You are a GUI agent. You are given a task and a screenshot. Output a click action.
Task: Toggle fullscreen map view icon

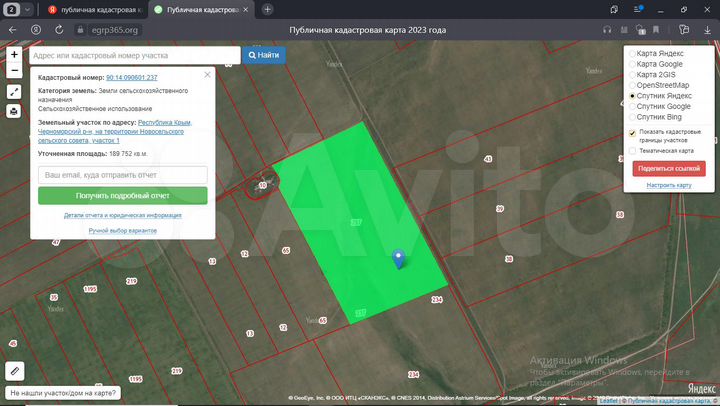[x=14, y=91]
